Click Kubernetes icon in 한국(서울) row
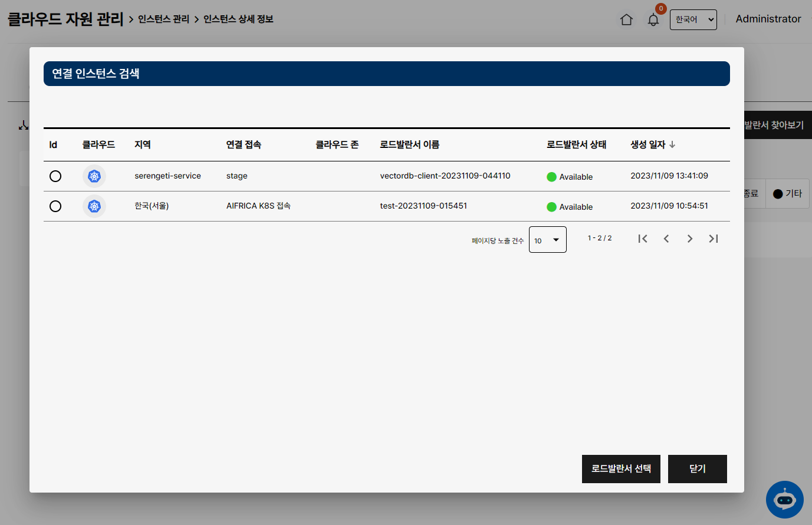The width and height of the screenshot is (812, 525). [x=94, y=206]
